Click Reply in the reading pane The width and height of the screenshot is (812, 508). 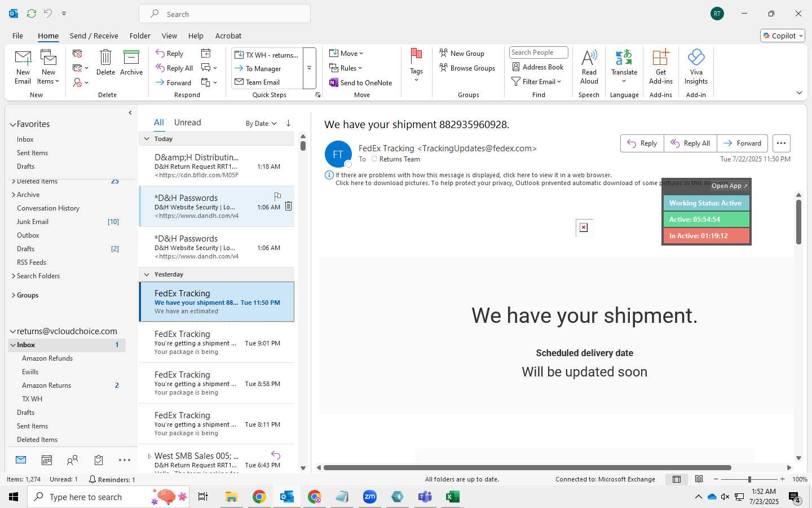(x=642, y=143)
